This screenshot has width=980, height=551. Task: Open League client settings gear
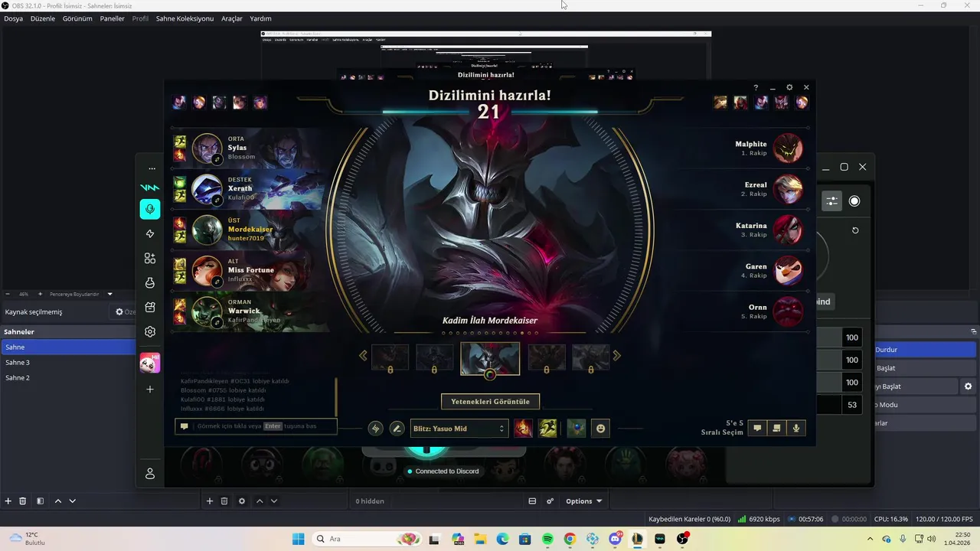tap(789, 87)
